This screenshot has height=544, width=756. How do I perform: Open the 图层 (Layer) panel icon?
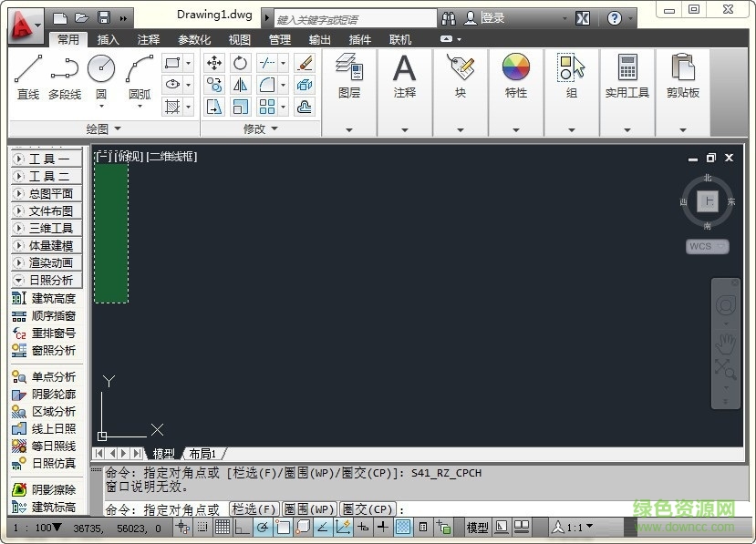pyautogui.click(x=349, y=67)
